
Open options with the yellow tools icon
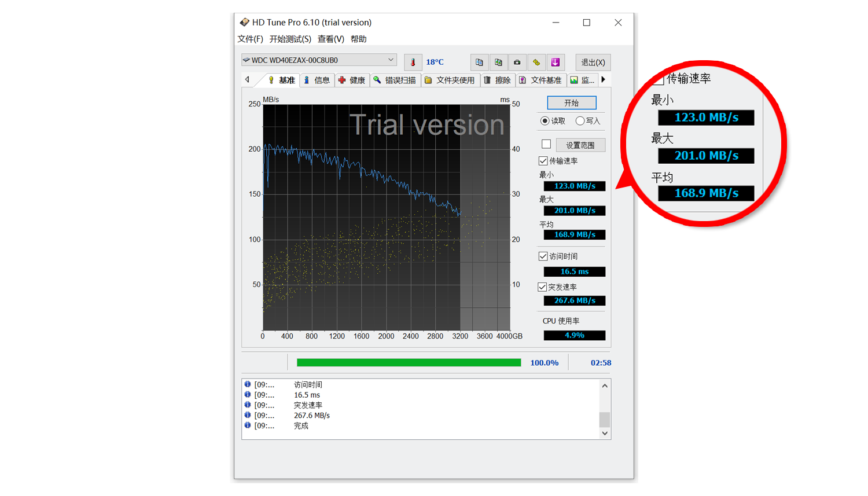pos(536,62)
